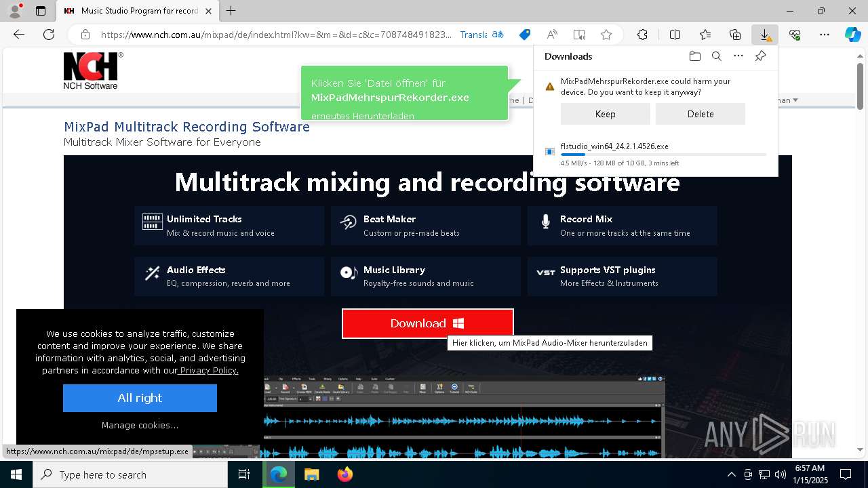Viewport: 868px width, 488px height.
Task: Open downloads folder from Downloads panel
Action: coord(695,56)
